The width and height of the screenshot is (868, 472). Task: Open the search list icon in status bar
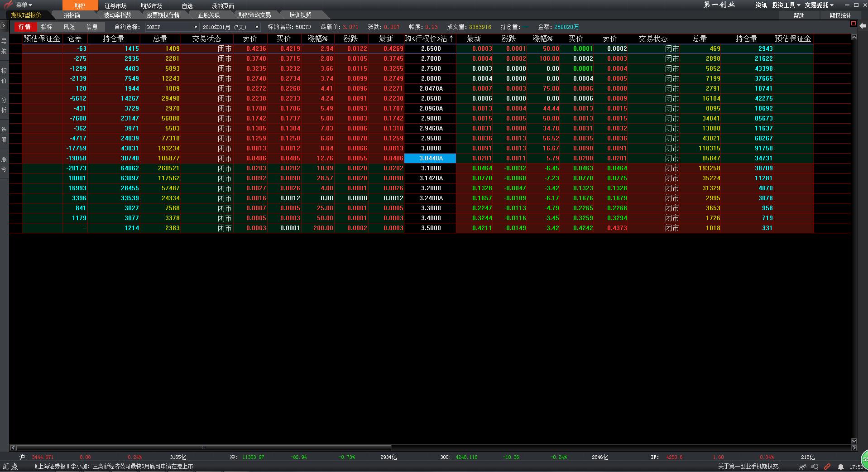(x=815, y=467)
